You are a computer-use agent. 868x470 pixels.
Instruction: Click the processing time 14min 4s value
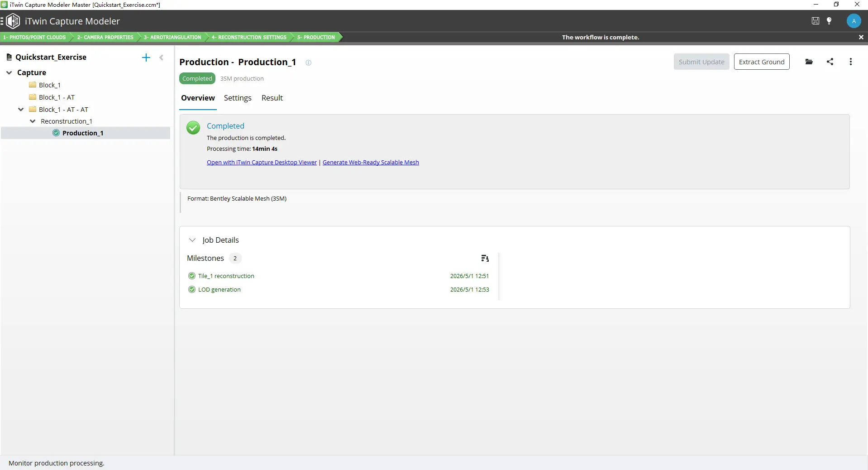point(265,149)
